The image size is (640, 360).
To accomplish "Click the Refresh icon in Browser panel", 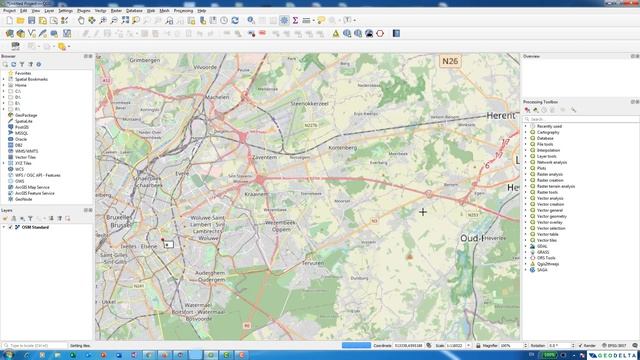I will tap(13, 64).
